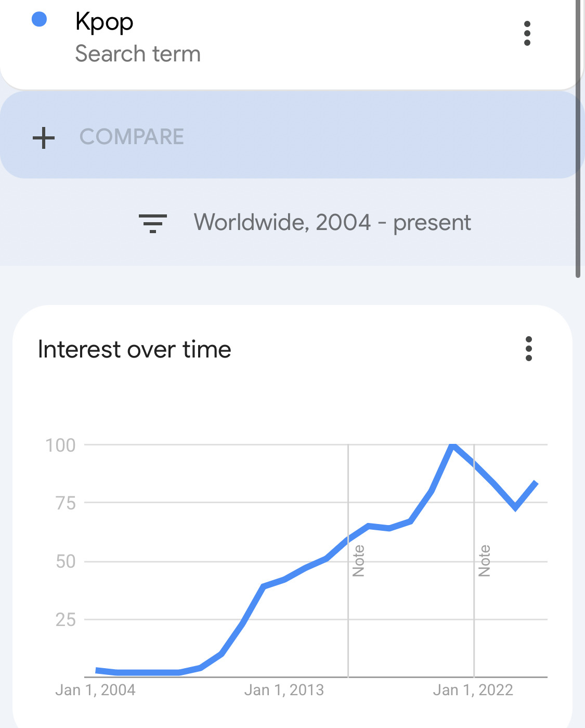585x728 pixels.
Task: Click the peak point at 100 on the chart
Action: 453,445
